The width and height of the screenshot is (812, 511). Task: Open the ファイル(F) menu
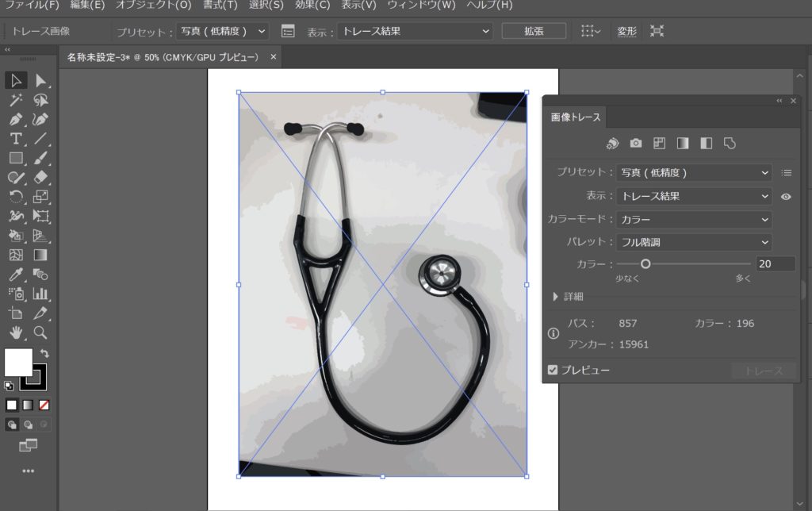click(32, 6)
